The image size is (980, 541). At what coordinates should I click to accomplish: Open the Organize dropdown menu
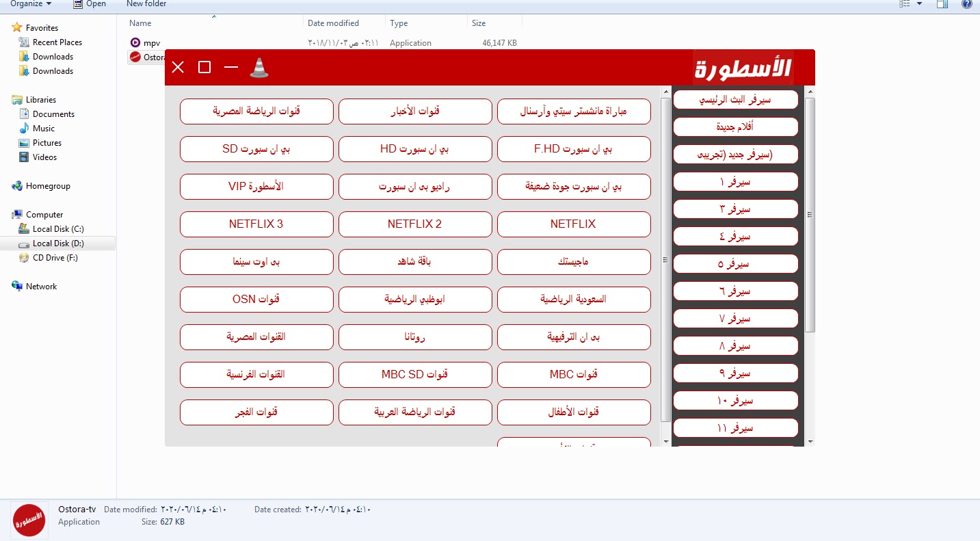pos(31,4)
